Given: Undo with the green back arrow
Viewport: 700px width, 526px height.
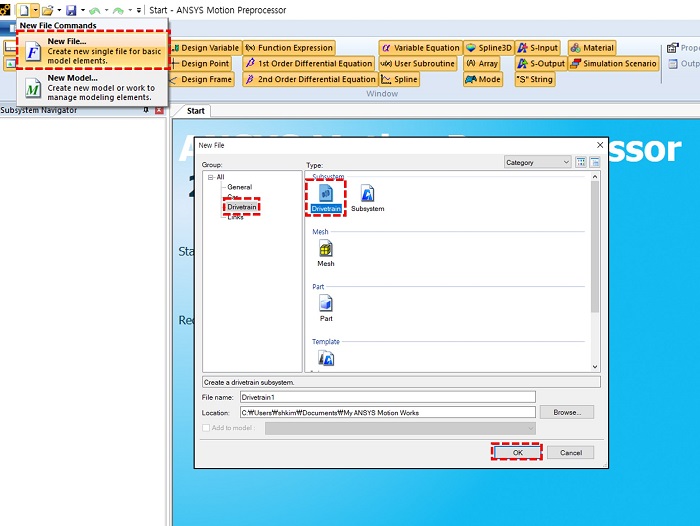Looking at the screenshot, I should [94, 10].
